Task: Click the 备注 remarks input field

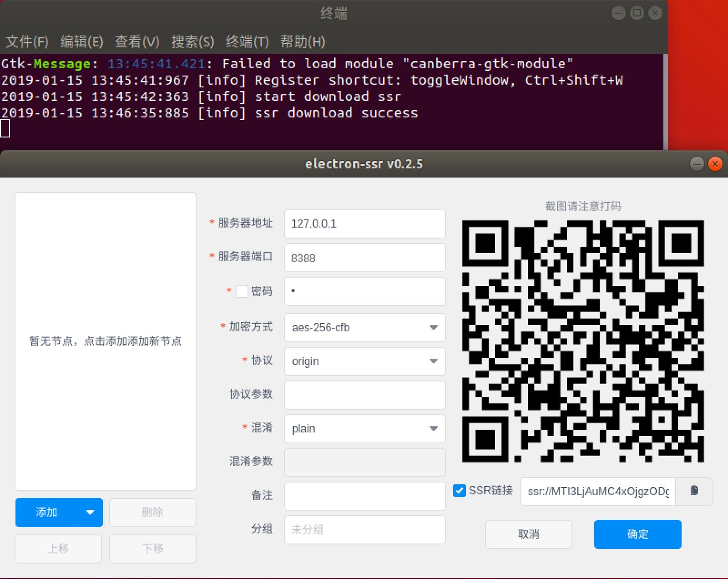Action: pos(364,496)
